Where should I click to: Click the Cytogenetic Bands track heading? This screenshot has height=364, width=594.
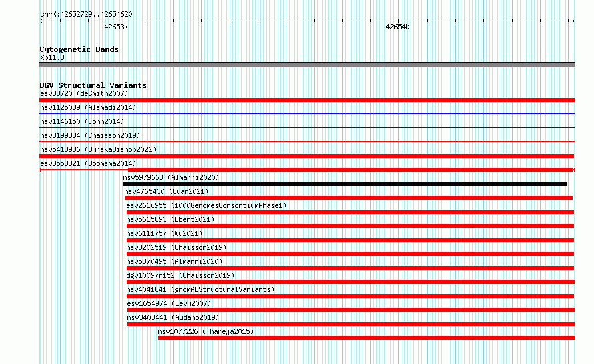pyautogui.click(x=79, y=49)
